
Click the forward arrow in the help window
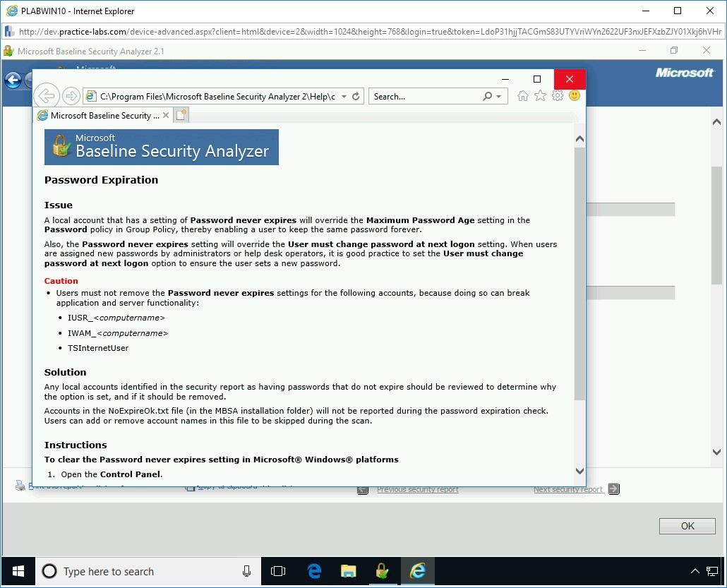[x=71, y=96]
